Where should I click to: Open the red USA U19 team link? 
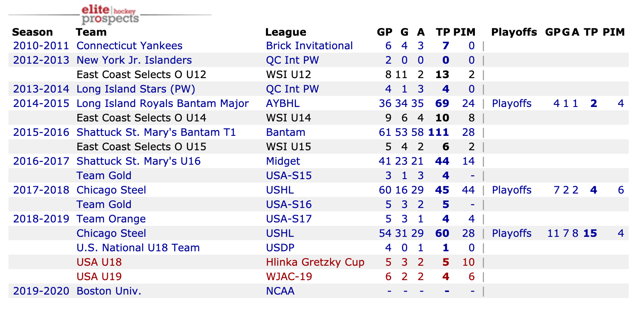tap(99, 277)
